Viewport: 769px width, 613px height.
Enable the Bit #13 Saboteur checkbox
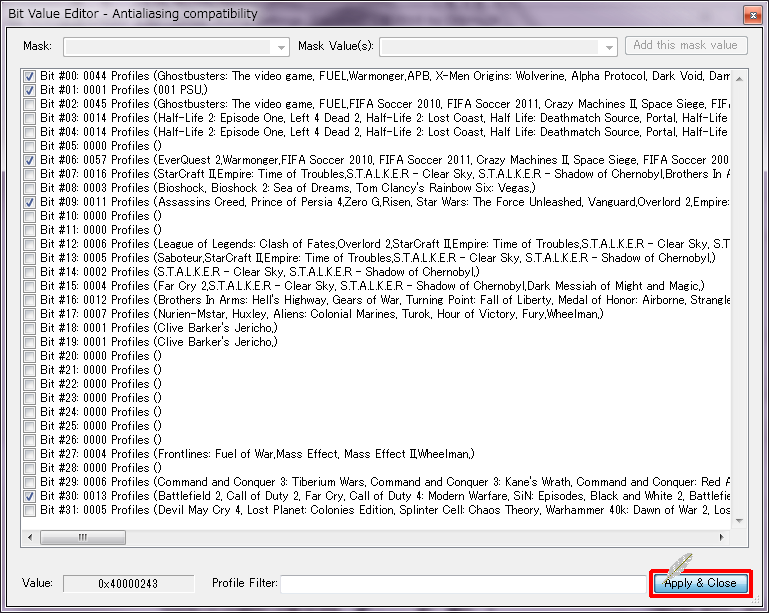[x=29, y=258]
